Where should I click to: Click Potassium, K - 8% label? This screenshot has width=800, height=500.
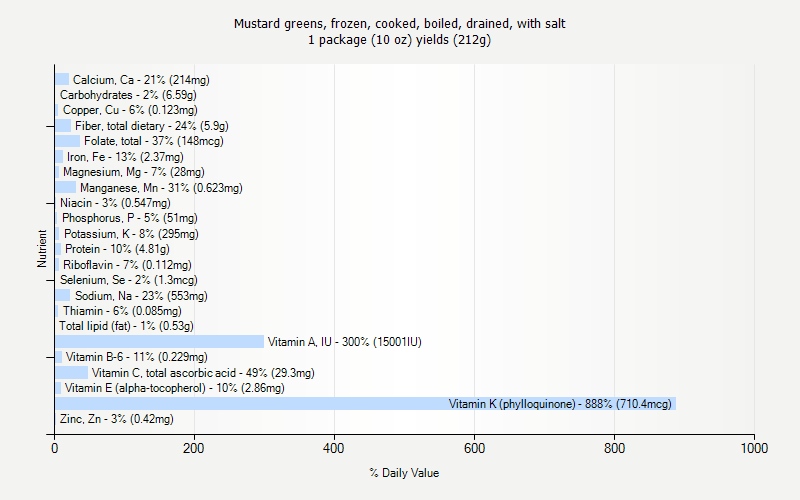[131, 234]
